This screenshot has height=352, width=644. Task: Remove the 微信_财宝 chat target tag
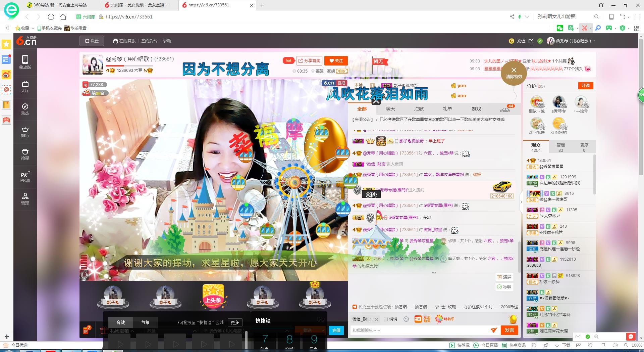376,319
